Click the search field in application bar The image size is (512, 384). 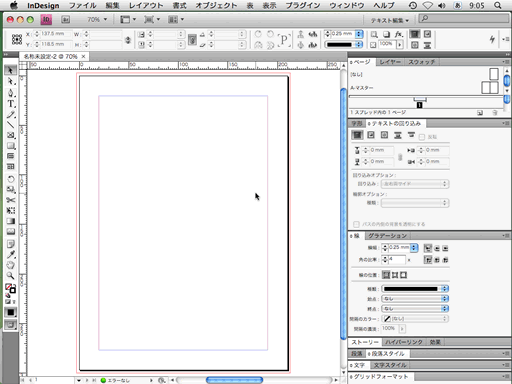coord(463,19)
